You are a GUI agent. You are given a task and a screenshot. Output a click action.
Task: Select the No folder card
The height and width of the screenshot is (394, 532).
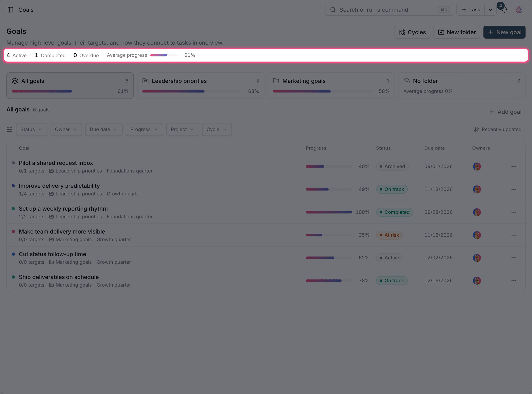[x=462, y=86]
